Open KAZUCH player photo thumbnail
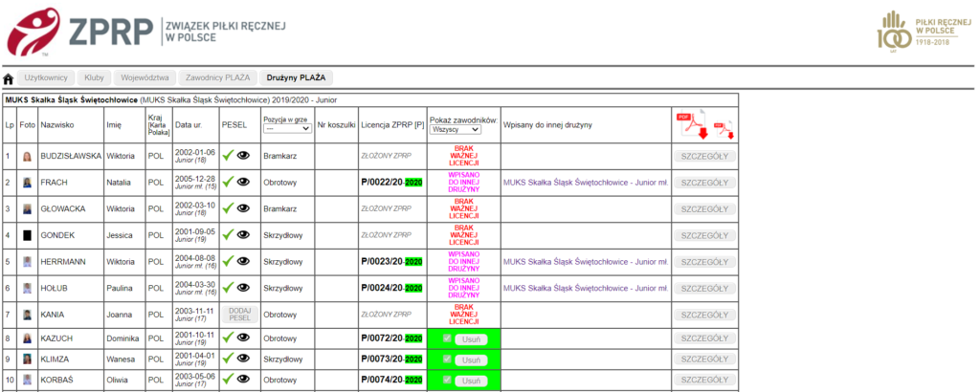980x392 pixels. coord(27,338)
